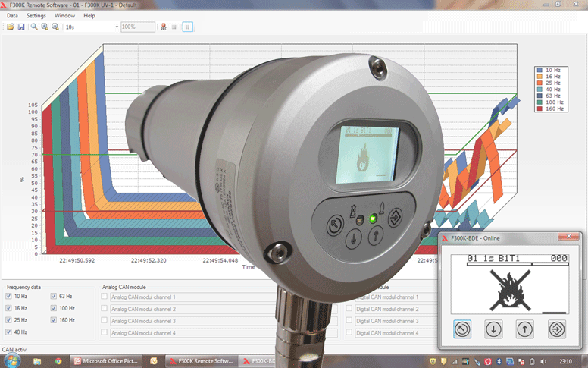
Task: Click the network signal bars tray icon
Action: coord(455,362)
